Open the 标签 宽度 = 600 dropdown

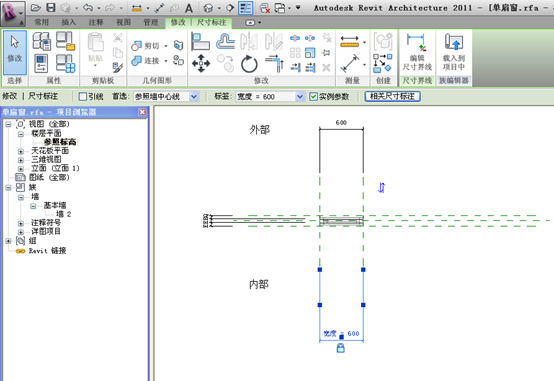pyautogui.click(x=300, y=96)
